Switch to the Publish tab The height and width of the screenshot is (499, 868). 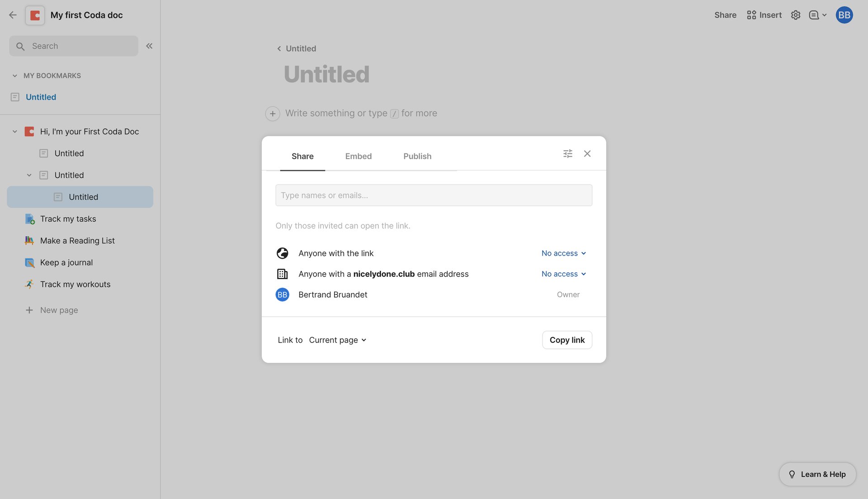click(417, 156)
